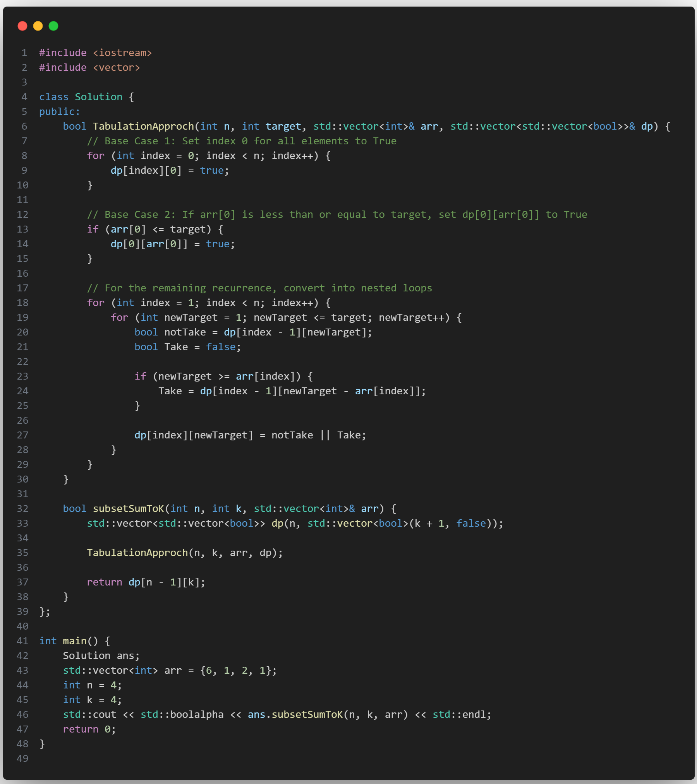
Task: Click std::boolalpha in the cout statement
Action: tap(182, 714)
